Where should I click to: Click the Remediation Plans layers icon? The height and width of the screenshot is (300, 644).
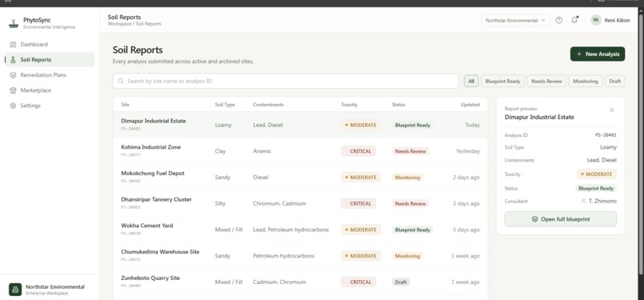[x=13, y=75]
